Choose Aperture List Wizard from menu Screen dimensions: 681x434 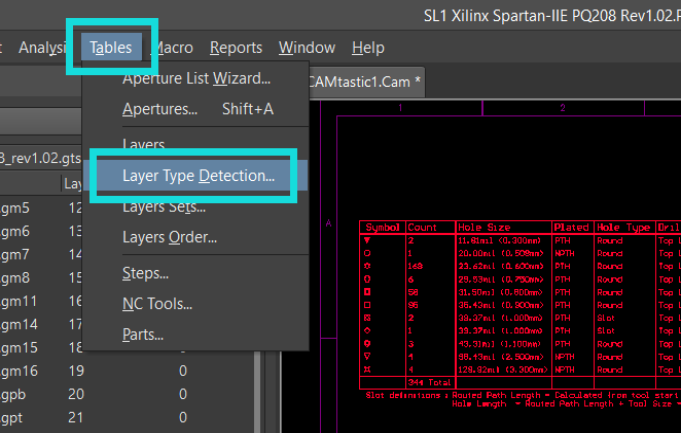[196, 79]
